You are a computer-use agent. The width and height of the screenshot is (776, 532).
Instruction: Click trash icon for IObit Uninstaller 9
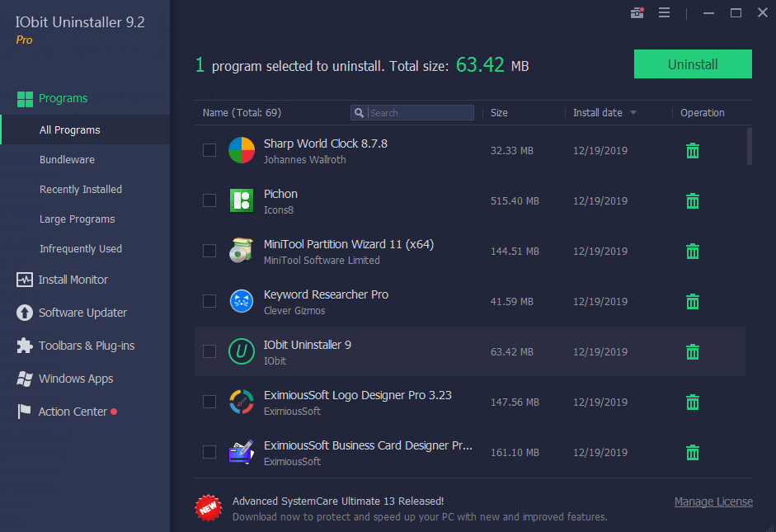pyautogui.click(x=693, y=352)
